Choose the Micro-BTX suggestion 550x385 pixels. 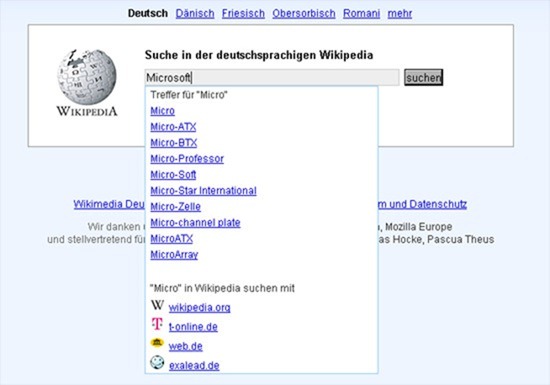tap(174, 143)
